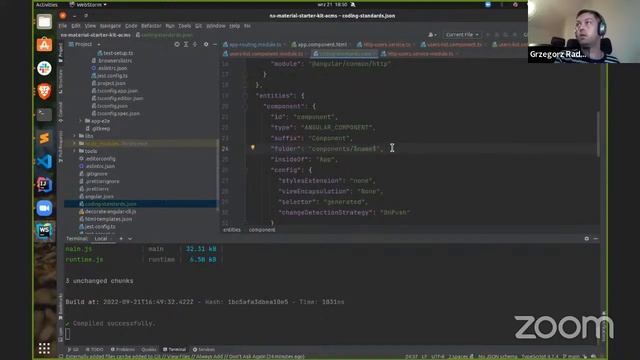The height and width of the screenshot is (360, 640).
Task: Open the Edit menu
Action: pos(76,26)
